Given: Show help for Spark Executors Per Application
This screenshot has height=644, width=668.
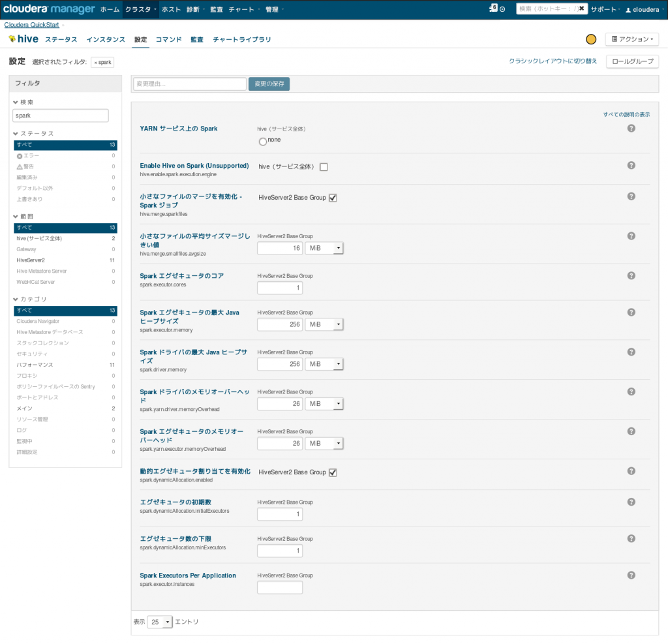Looking at the screenshot, I should (631, 575).
